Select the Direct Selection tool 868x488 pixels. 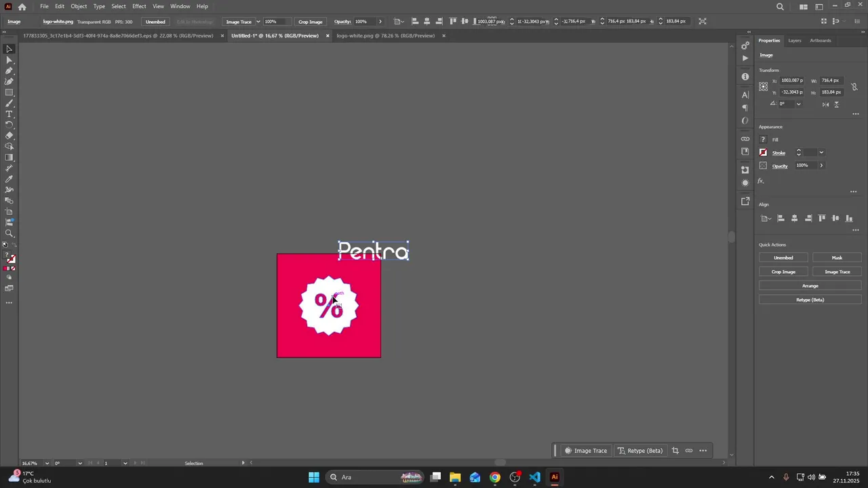9,60
